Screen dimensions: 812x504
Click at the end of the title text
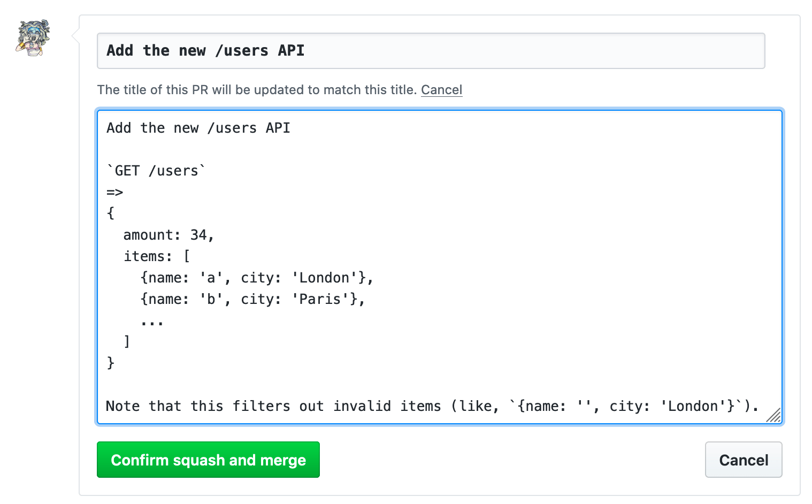(305, 51)
